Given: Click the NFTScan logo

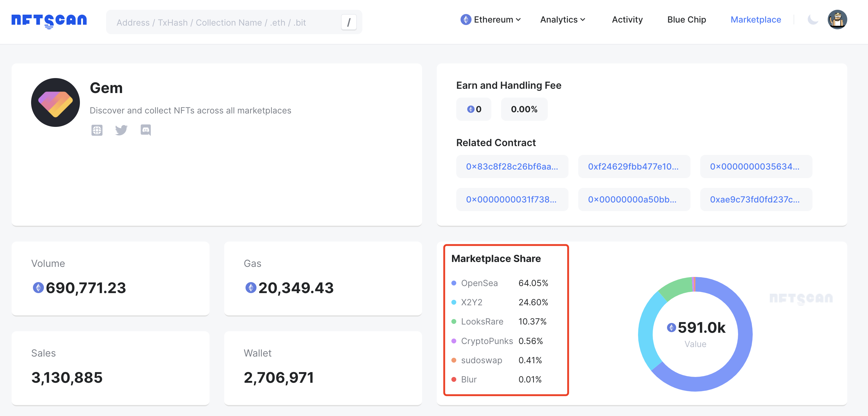Looking at the screenshot, I should [x=49, y=20].
